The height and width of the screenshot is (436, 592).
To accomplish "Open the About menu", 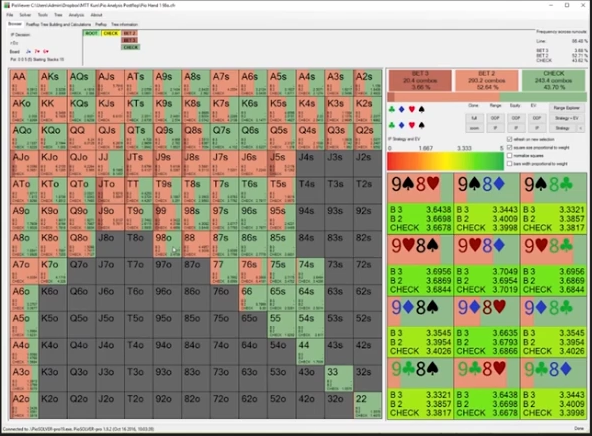I will [96, 15].
